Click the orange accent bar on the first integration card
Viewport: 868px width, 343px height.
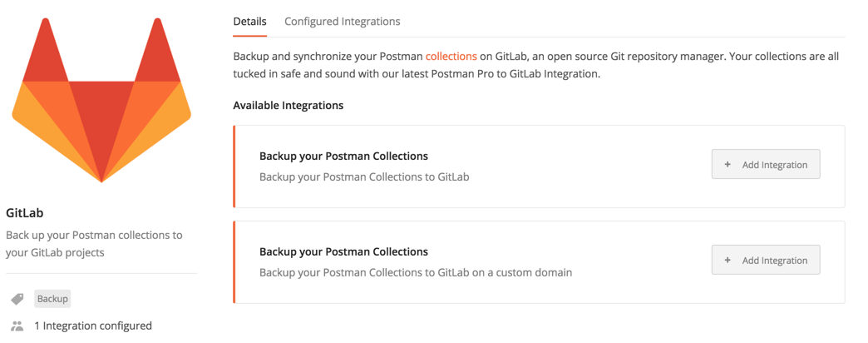(x=235, y=167)
